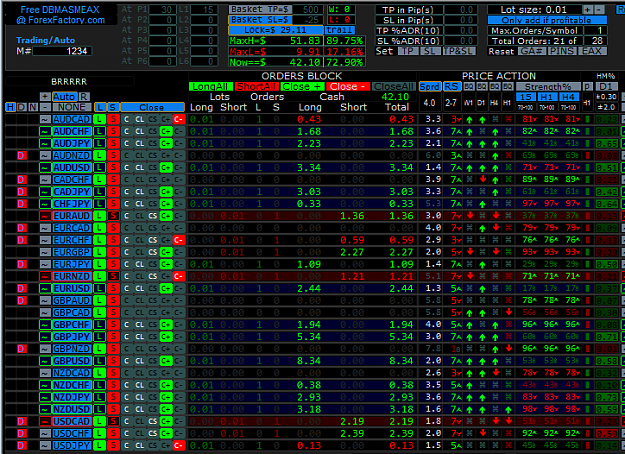Click the ShortAll button
Viewport: 625px width, 454px height.
coord(256,86)
